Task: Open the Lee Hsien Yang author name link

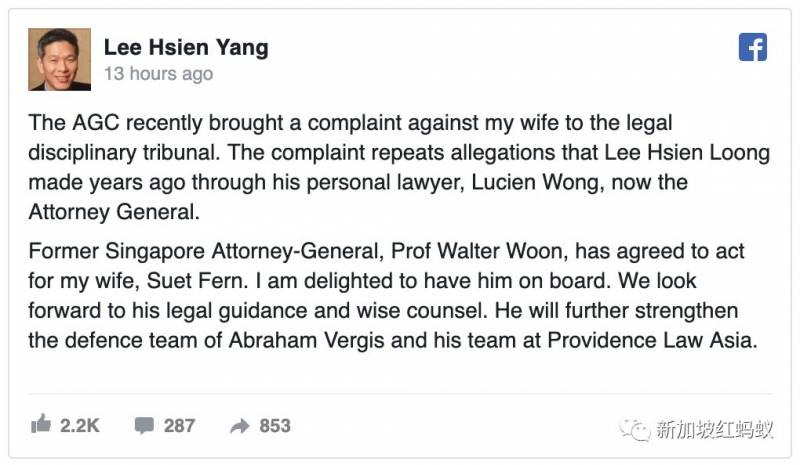Action: coord(186,47)
